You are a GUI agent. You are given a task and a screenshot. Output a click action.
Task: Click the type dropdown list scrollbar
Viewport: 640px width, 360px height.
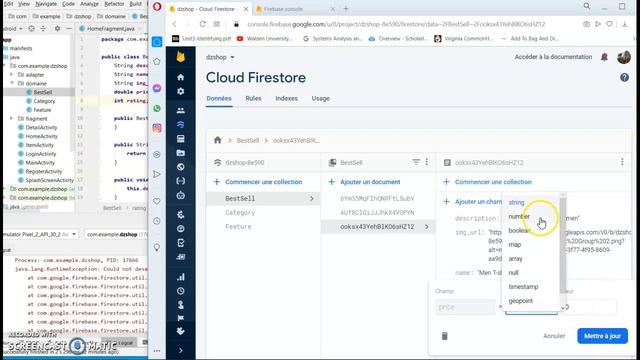coord(563,245)
